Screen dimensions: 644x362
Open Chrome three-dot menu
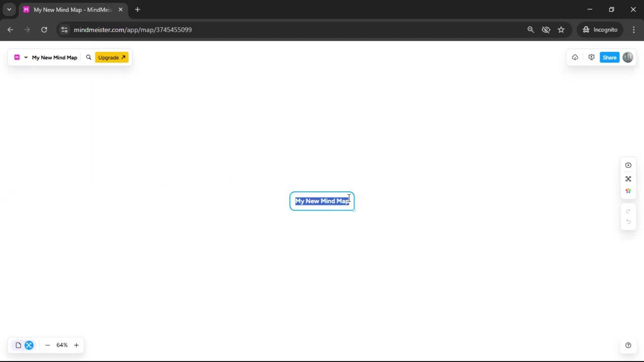coord(634,29)
